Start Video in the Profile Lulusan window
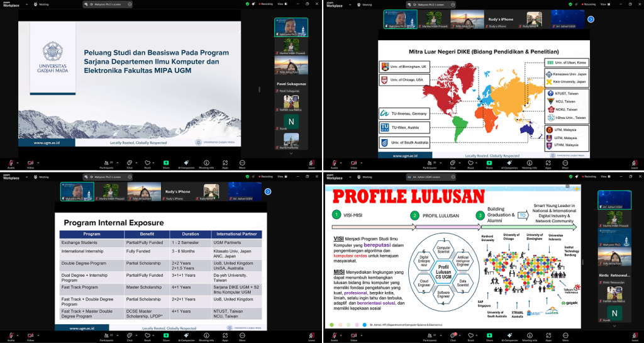Viewport: 644px width, 343px height. 353,337
